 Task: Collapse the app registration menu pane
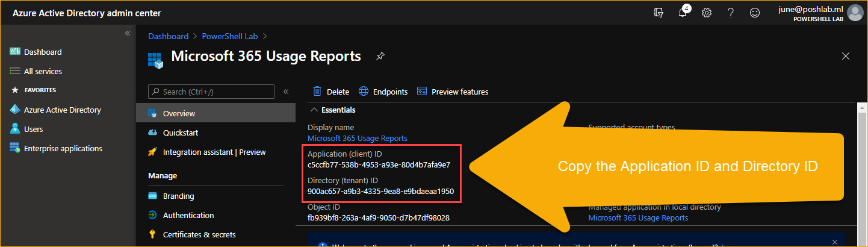coord(286,92)
